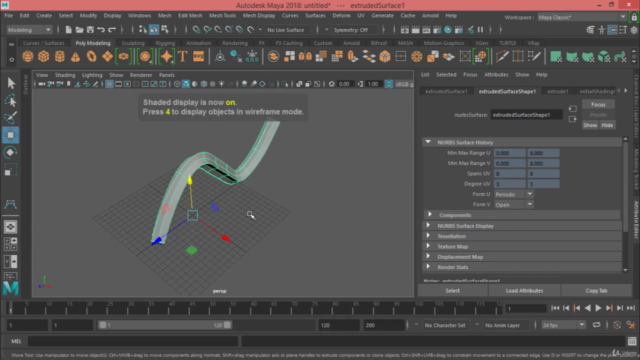Create a polygon sphere from shelf
The image size is (640, 360).
pyautogui.click(x=28, y=56)
